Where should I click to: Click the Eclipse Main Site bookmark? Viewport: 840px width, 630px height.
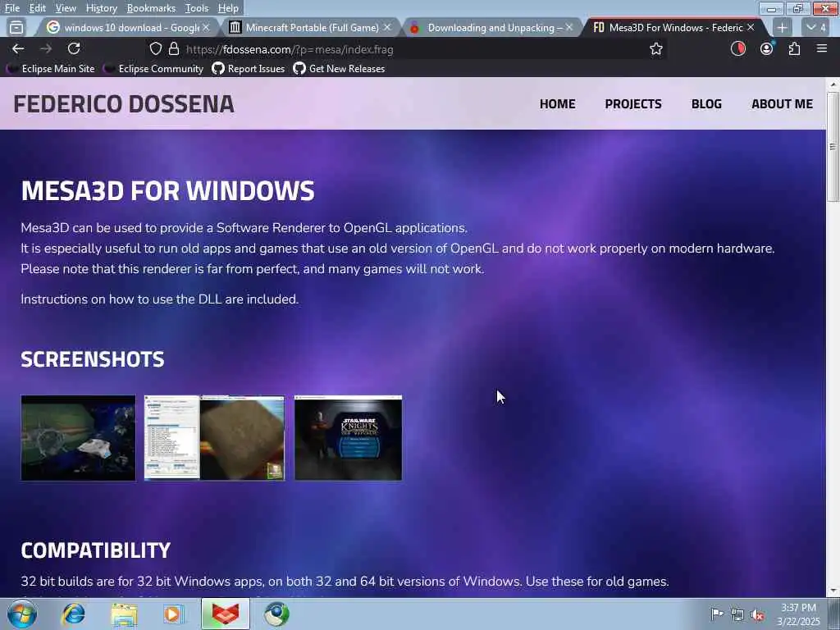51,69
